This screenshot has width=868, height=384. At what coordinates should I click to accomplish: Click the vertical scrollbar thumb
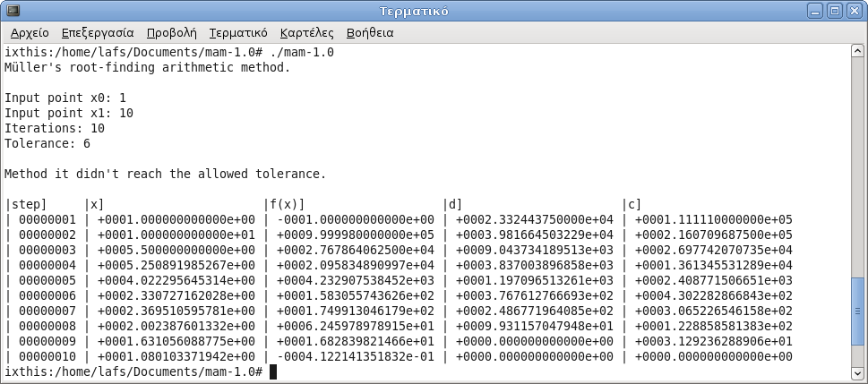858,320
